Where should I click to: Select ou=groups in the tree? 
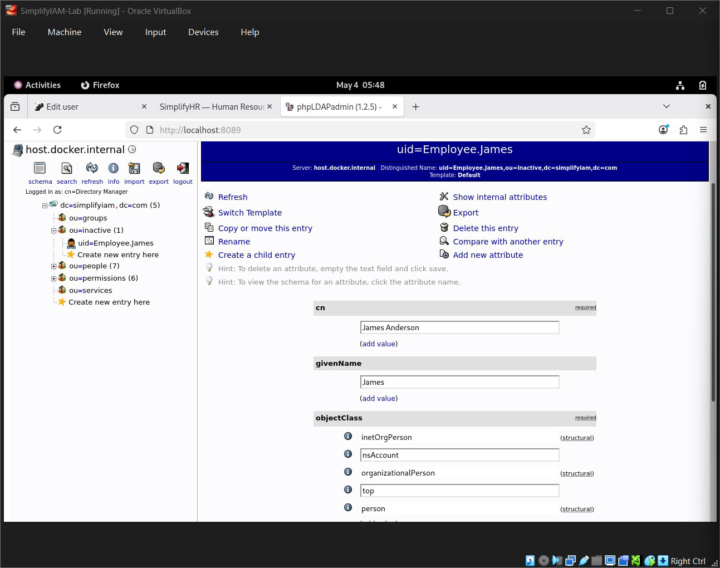coord(88,218)
